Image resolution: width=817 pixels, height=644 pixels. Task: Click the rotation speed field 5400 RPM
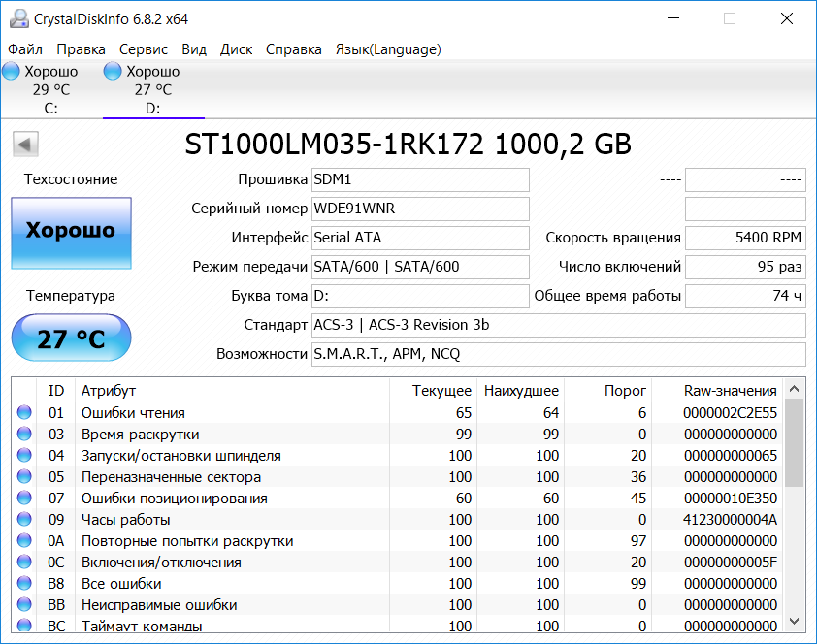coord(745,238)
